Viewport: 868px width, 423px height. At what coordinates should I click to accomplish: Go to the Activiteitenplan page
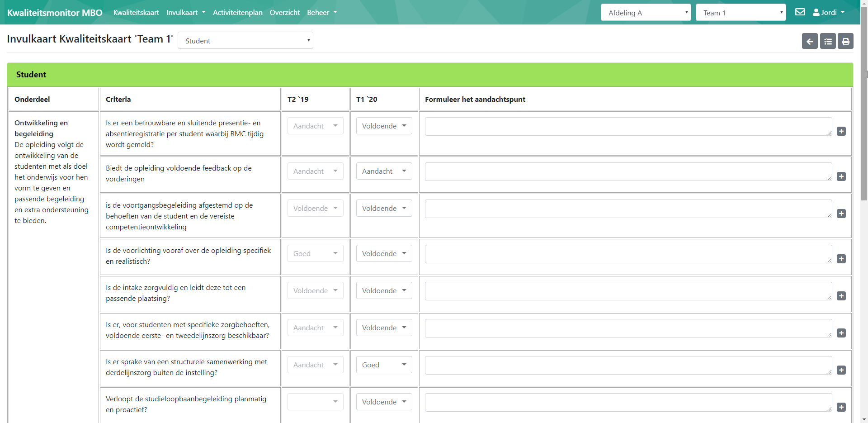[x=237, y=12]
